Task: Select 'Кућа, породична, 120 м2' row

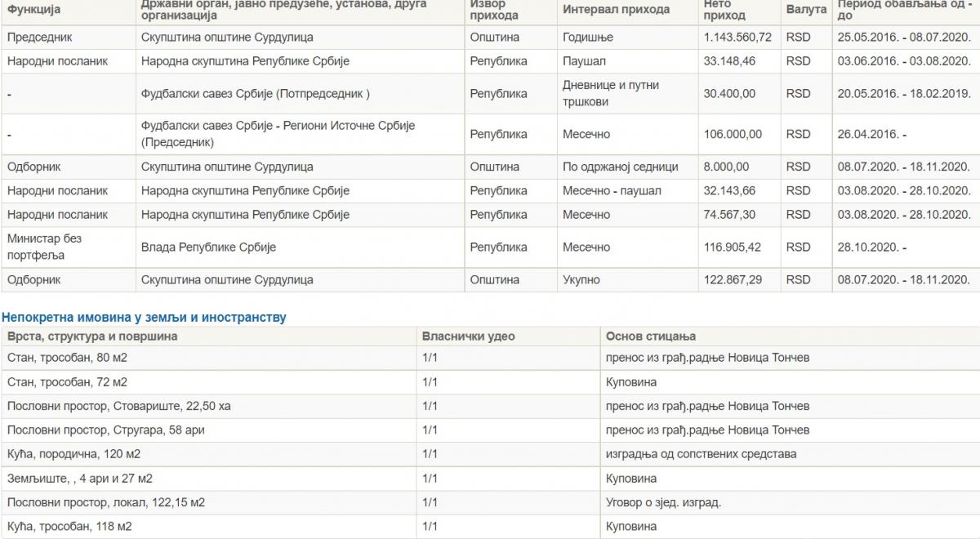Action: coord(490,454)
